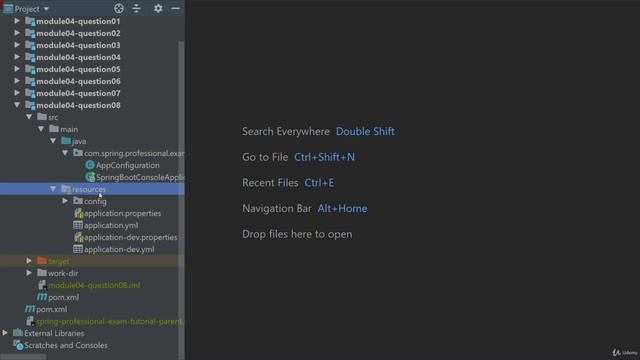Expand the work-dir folder arrow
640x360 pixels.
click(x=29, y=273)
